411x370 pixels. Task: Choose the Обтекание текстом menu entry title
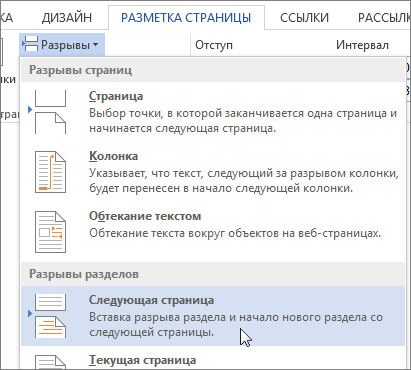click(145, 216)
